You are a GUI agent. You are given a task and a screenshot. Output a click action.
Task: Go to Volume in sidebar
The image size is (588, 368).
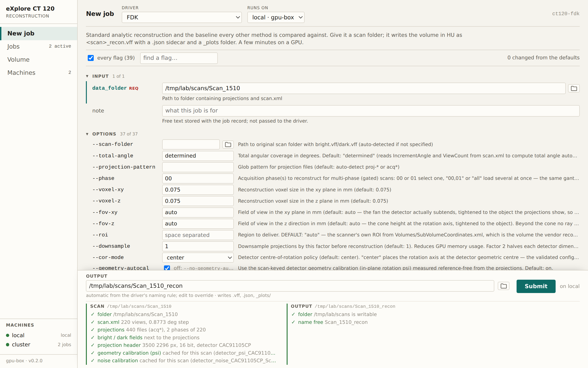point(39,60)
